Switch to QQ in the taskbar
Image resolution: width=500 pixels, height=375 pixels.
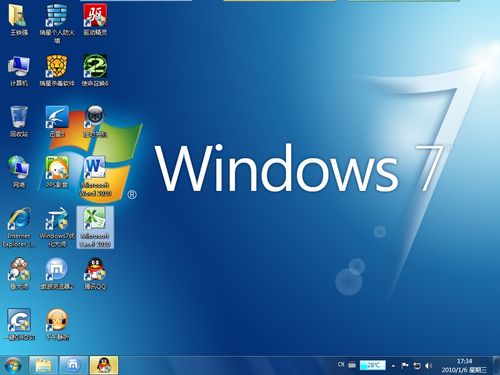click(x=104, y=365)
